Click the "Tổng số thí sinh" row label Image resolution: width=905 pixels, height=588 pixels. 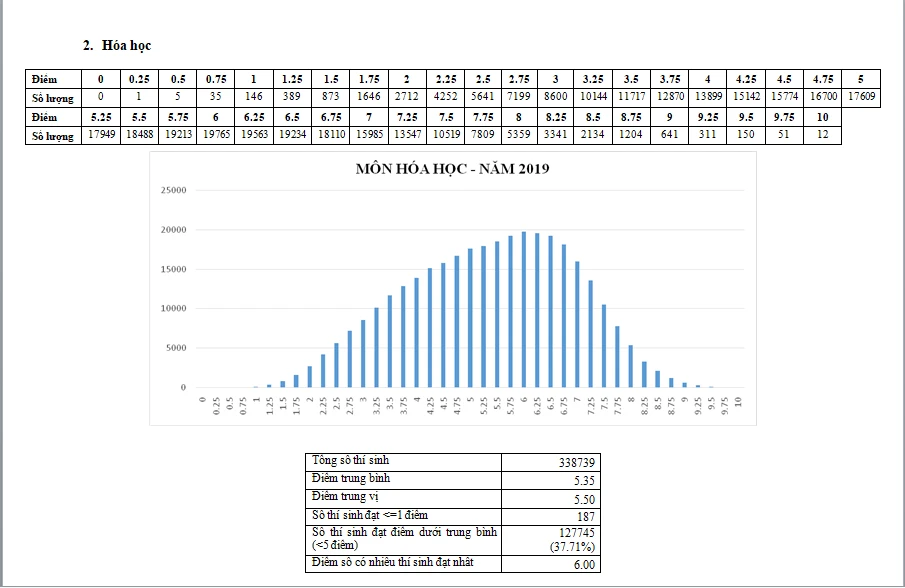[x=350, y=461]
